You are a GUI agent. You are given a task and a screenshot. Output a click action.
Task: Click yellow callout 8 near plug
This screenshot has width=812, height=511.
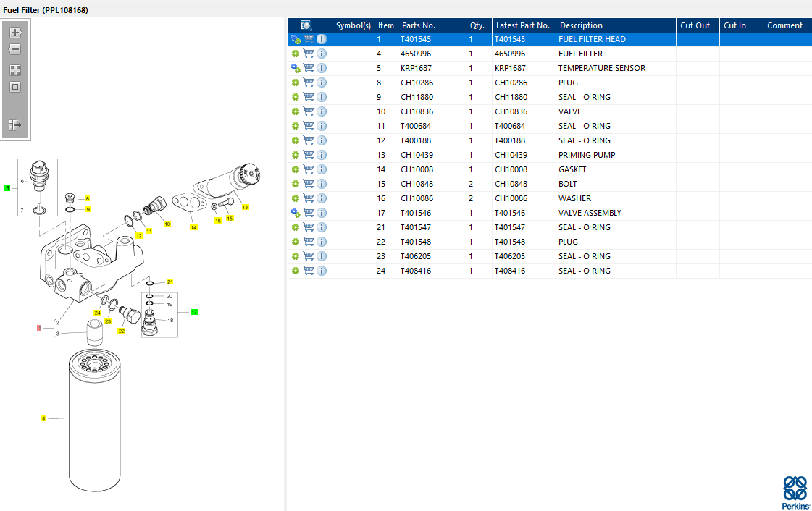[x=88, y=198]
